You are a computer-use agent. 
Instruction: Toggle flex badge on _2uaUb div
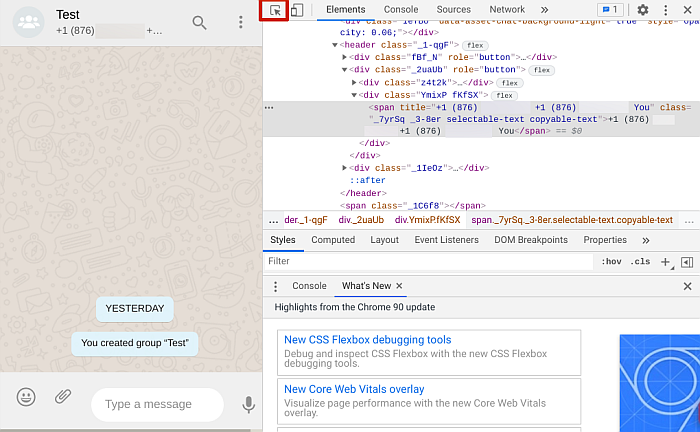click(542, 70)
